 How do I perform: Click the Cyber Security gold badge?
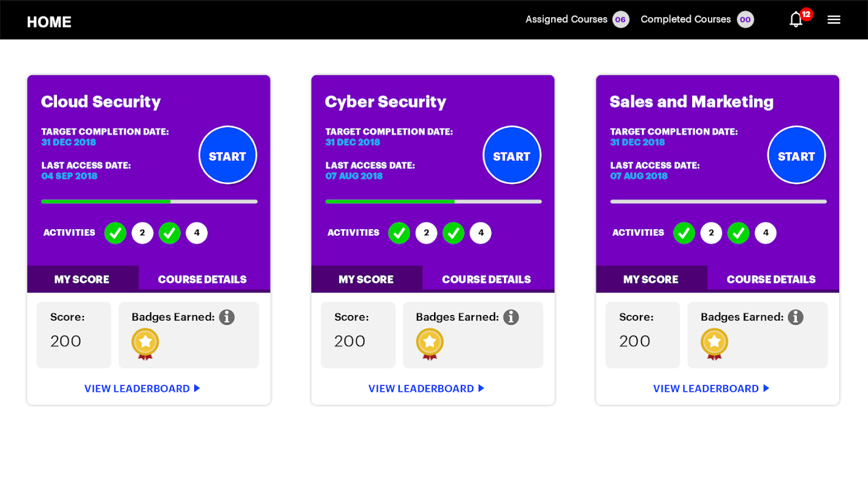[x=430, y=344]
